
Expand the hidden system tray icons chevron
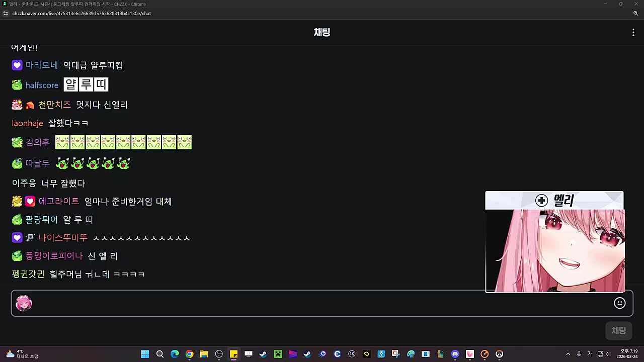pyautogui.click(x=568, y=354)
